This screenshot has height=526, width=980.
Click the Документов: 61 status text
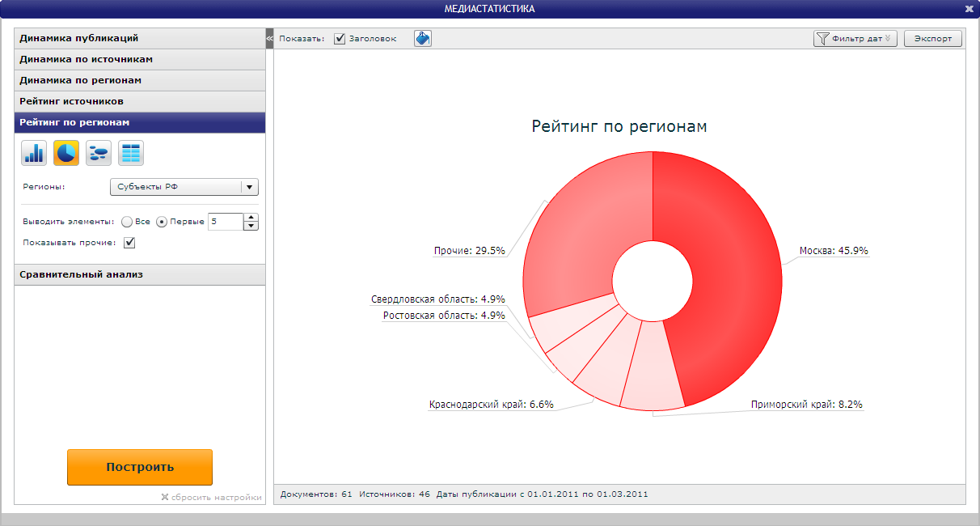pos(315,494)
